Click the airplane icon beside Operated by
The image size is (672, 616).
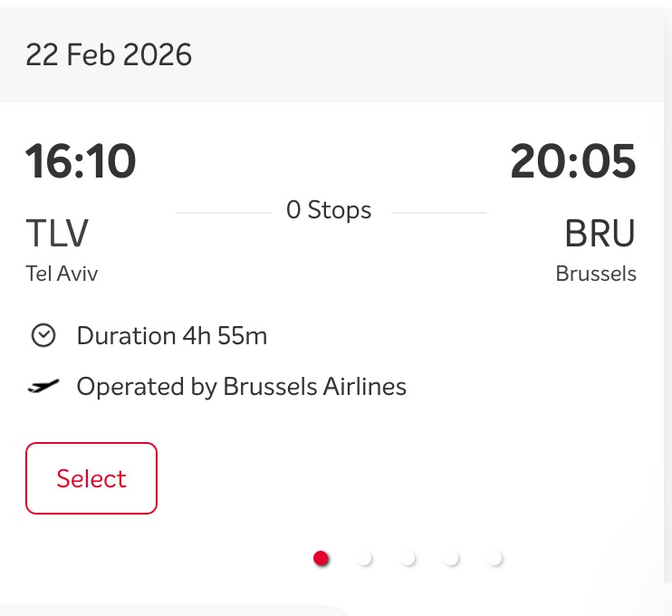point(43,387)
